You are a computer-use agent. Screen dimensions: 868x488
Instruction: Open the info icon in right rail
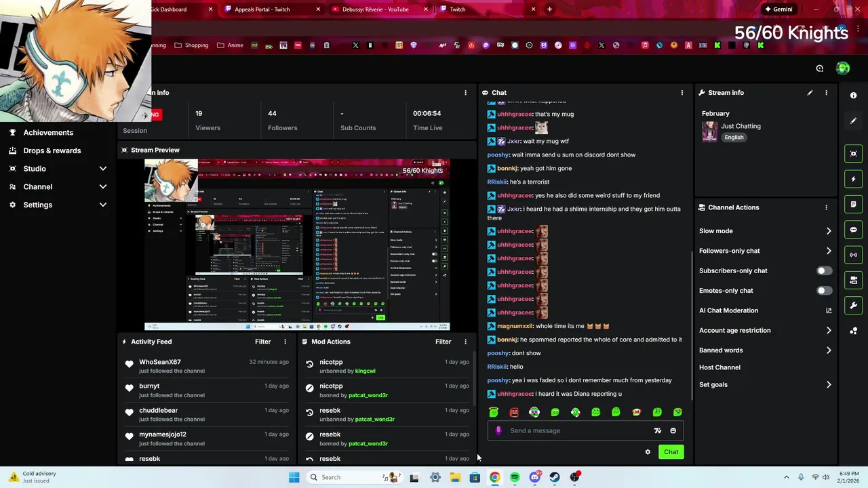click(x=853, y=96)
